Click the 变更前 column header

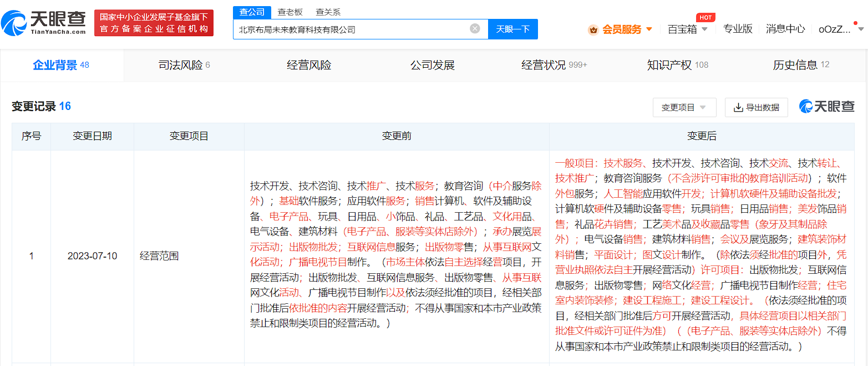397,136
